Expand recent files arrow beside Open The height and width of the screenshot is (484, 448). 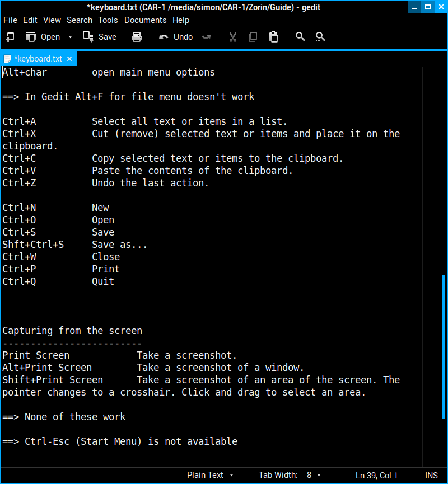(x=70, y=37)
